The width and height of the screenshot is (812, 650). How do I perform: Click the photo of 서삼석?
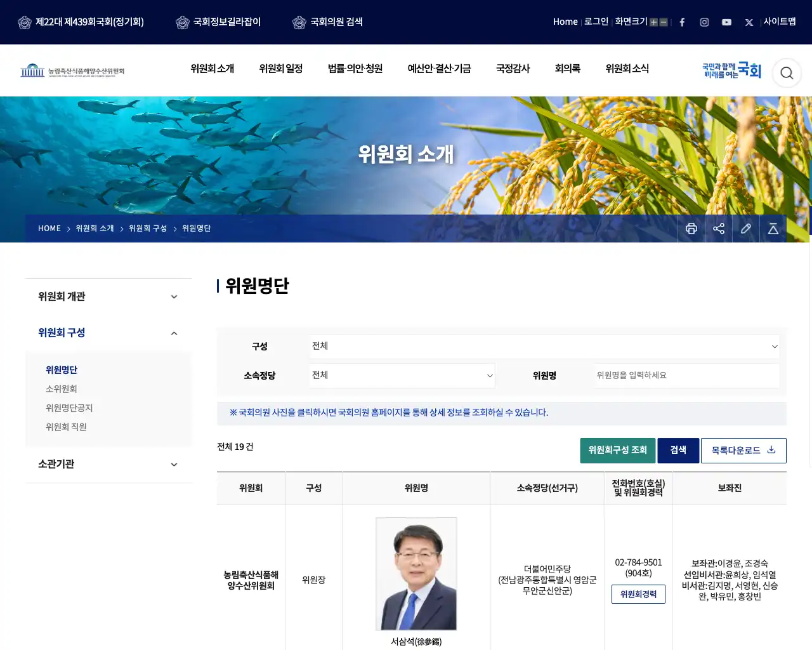416,574
